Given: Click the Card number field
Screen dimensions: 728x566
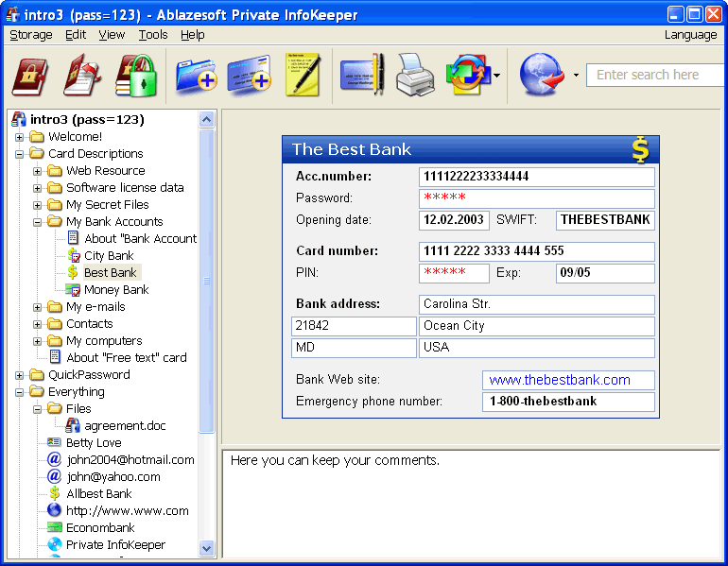Looking at the screenshot, I should [x=537, y=251].
